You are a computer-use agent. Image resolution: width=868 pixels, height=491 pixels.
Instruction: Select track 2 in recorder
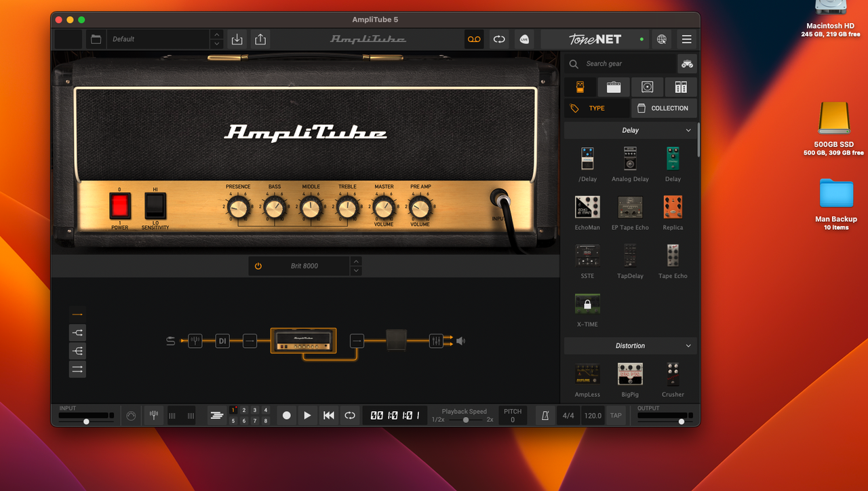tap(244, 410)
